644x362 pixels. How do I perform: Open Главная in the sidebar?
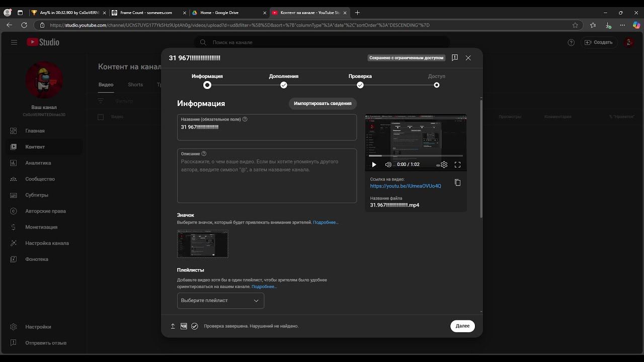[43, 131]
